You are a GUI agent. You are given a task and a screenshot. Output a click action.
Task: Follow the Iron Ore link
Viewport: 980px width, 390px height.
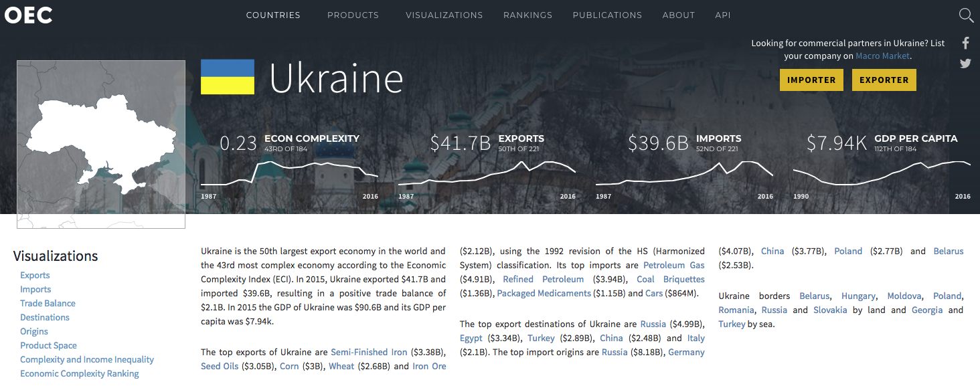(x=429, y=366)
